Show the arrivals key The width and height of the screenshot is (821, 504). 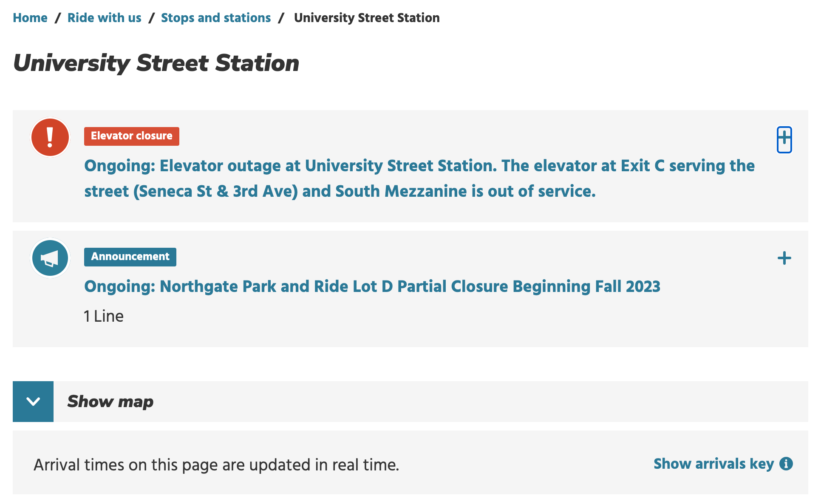tap(713, 464)
